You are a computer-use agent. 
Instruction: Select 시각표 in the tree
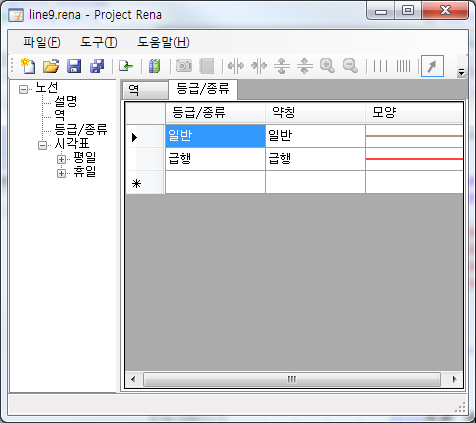coord(72,144)
